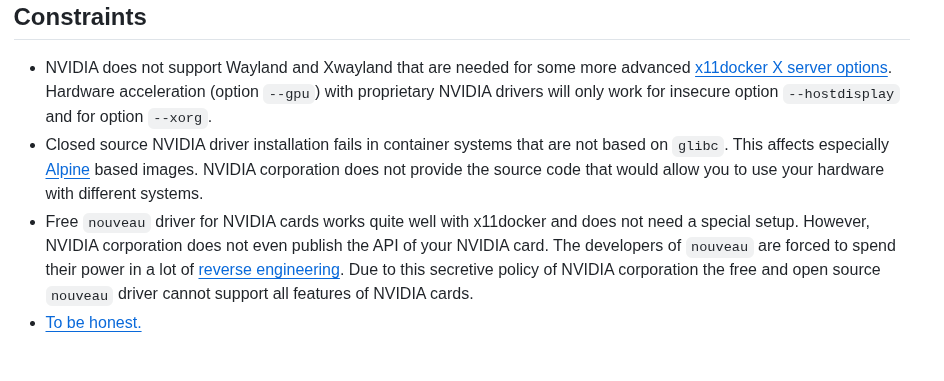
Task: Click the --hostdisplay code snippet
Action: coord(841,94)
